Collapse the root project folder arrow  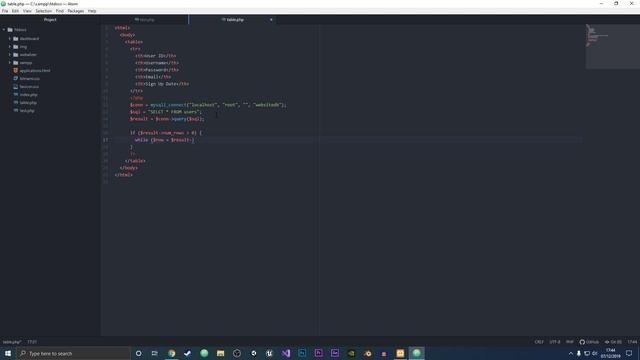[x=4, y=30]
